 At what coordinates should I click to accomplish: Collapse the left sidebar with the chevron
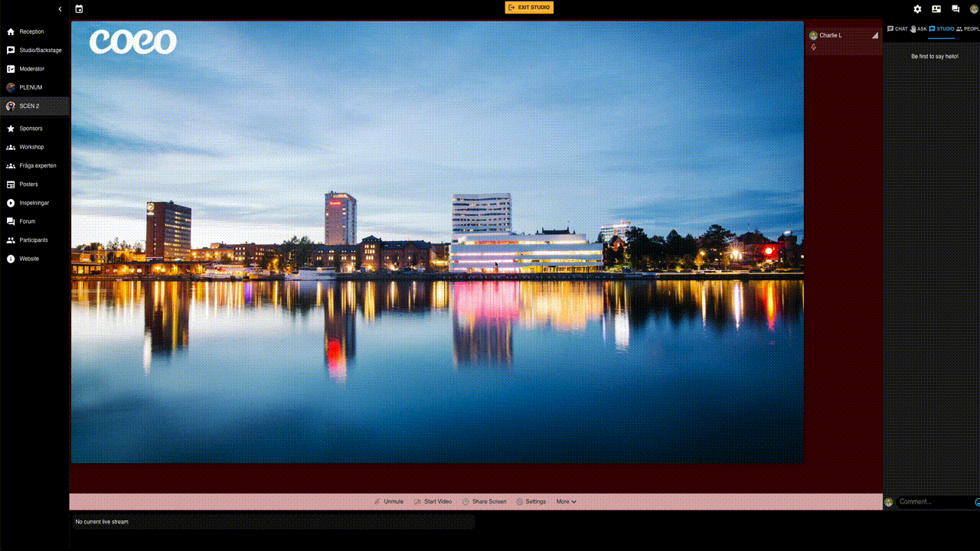coord(60,9)
